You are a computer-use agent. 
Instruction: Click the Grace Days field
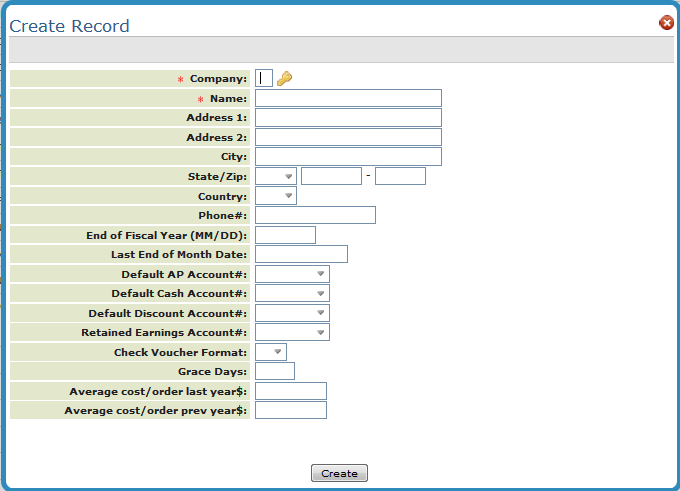pyautogui.click(x=275, y=371)
